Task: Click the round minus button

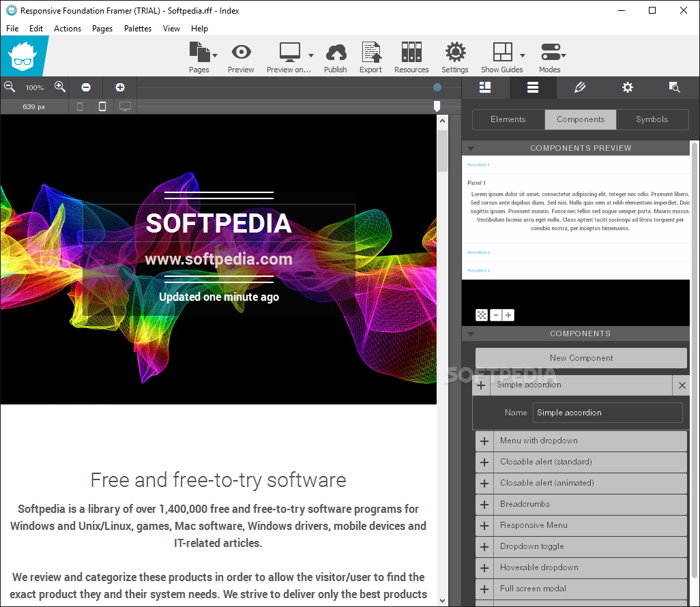Action: 86,87
